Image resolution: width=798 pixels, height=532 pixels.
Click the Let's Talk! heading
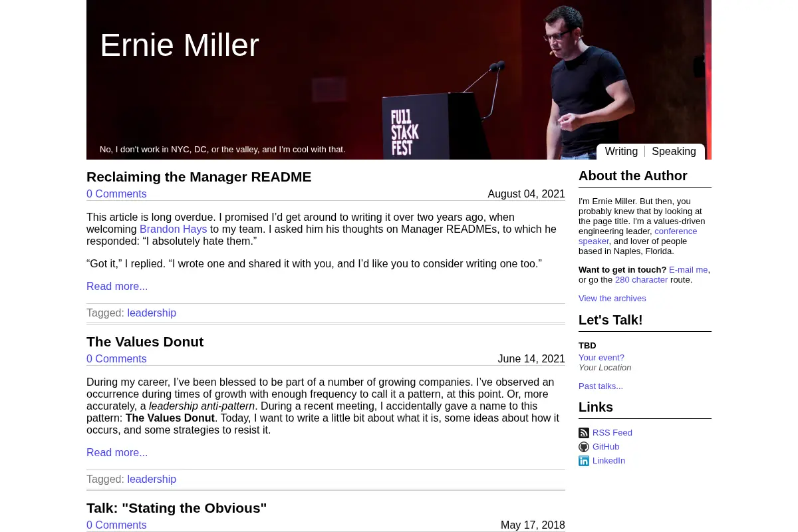click(610, 321)
